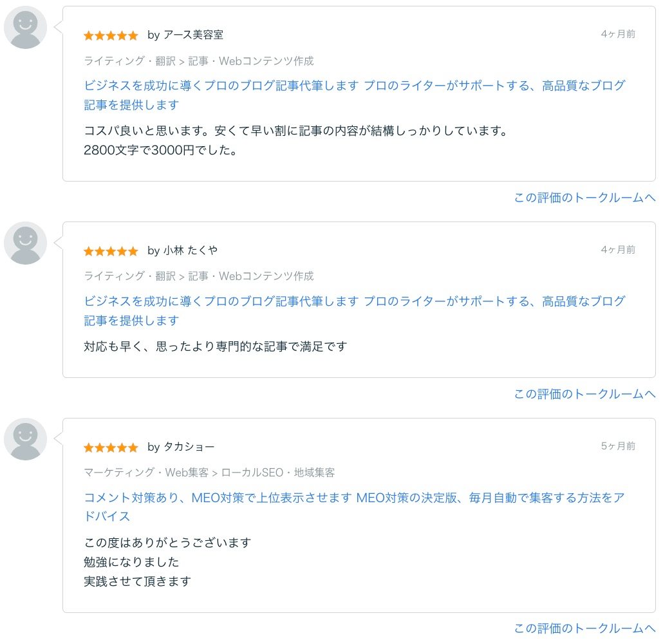Select the star rating beside 小林 たくや
Image resolution: width=672 pixels, height=640 pixels.
[x=111, y=251]
